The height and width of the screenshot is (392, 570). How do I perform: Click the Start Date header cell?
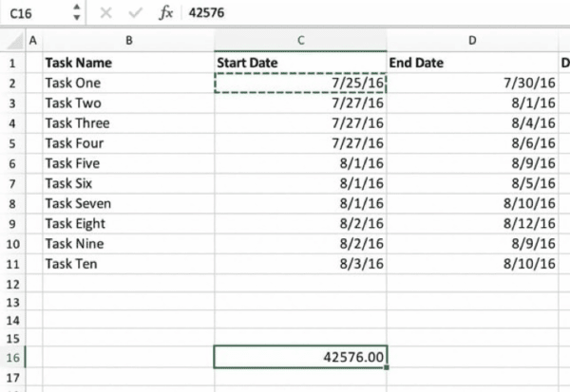point(300,63)
